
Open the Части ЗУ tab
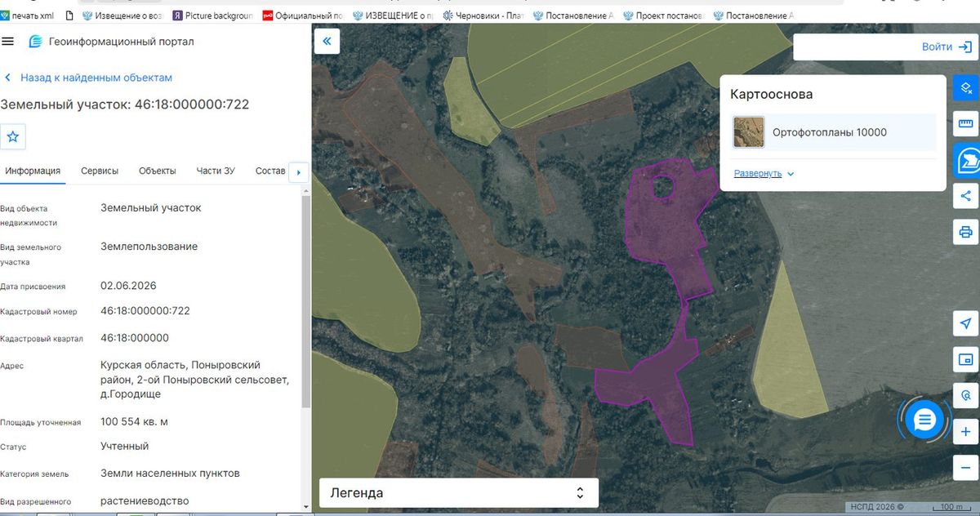(216, 171)
